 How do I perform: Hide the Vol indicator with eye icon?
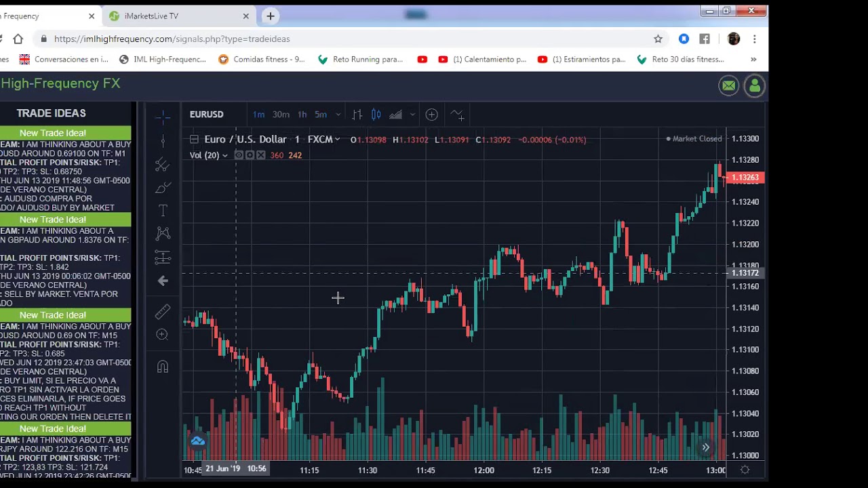point(239,155)
